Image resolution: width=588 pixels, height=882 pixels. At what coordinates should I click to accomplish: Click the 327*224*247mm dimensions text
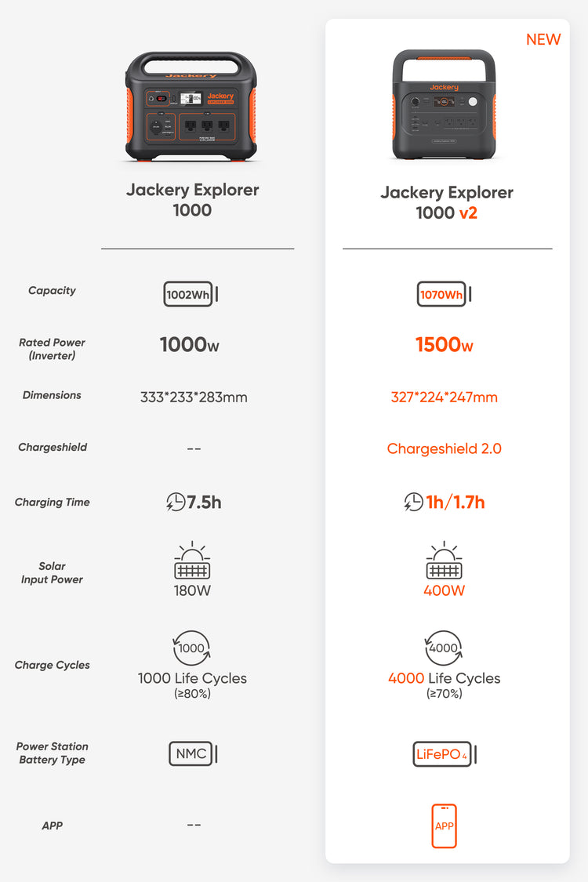click(444, 397)
